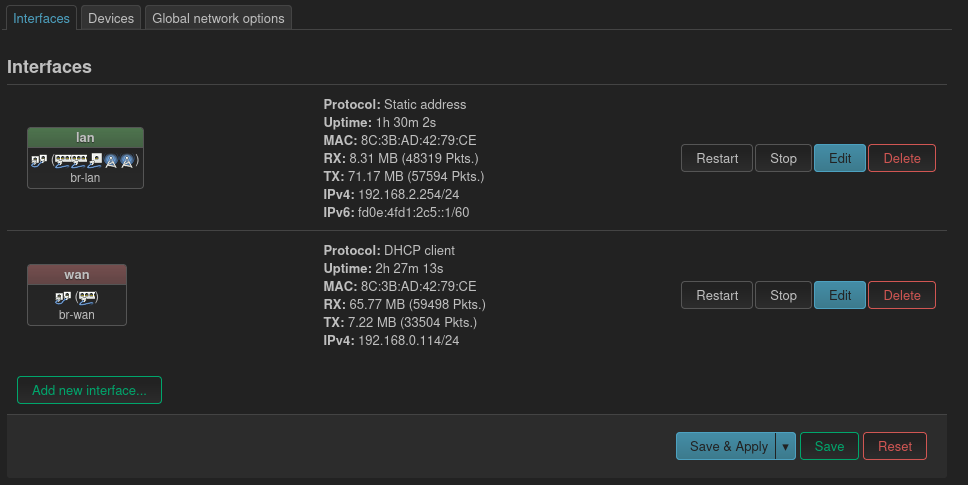Edit the lan interface settings
The height and width of the screenshot is (485, 968).
click(840, 158)
